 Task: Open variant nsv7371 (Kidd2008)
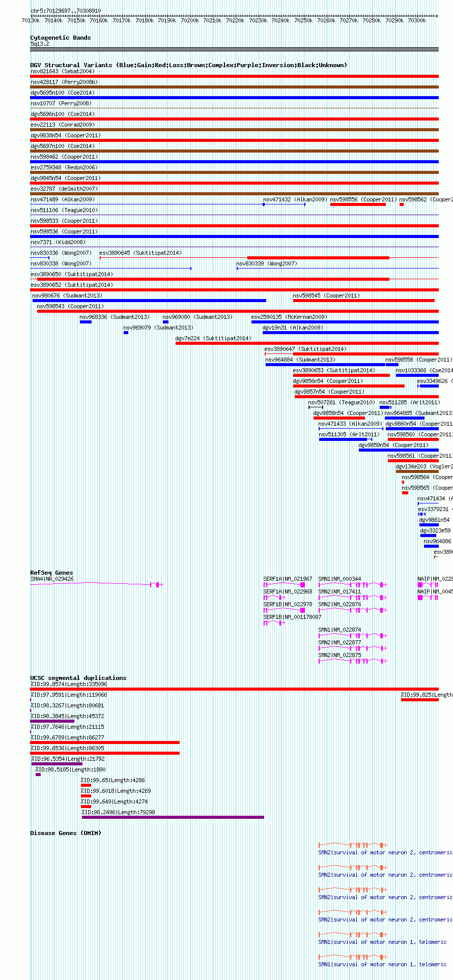pos(58,242)
